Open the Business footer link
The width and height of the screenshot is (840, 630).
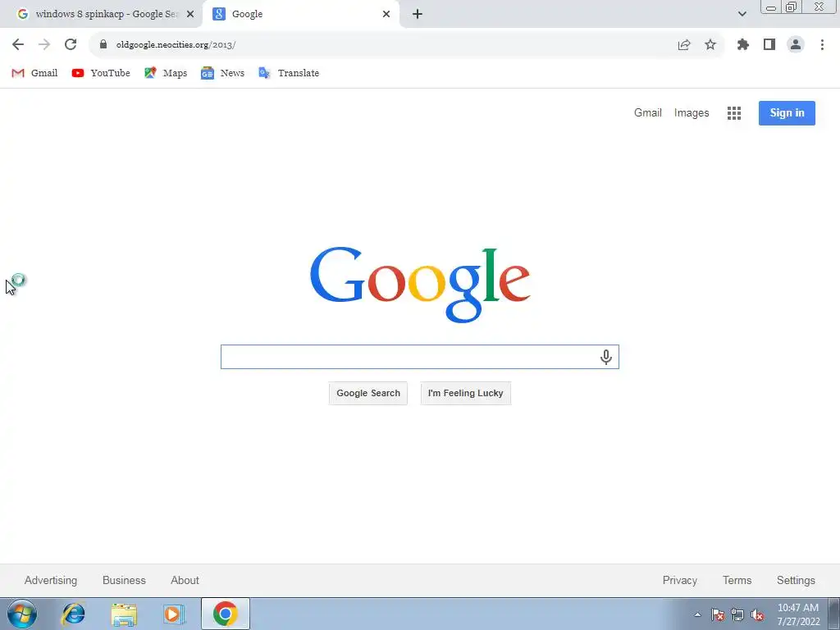pyautogui.click(x=124, y=580)
